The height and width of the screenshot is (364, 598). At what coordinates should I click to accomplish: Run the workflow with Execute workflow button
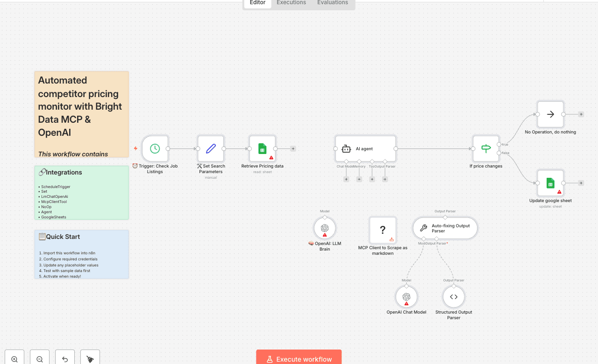pos(299,359)
